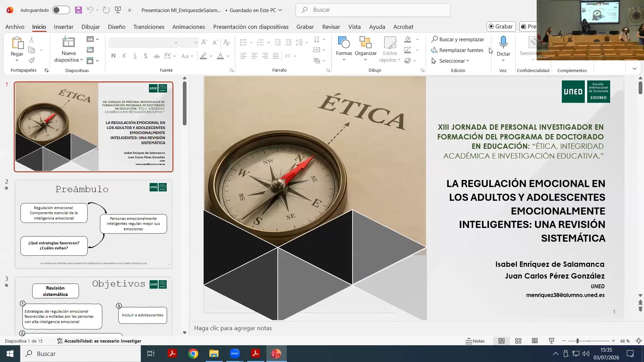Viewport: 644px width, 362px height.
Task: Open the Transiciones tab
Action: [x=149, y=27]
